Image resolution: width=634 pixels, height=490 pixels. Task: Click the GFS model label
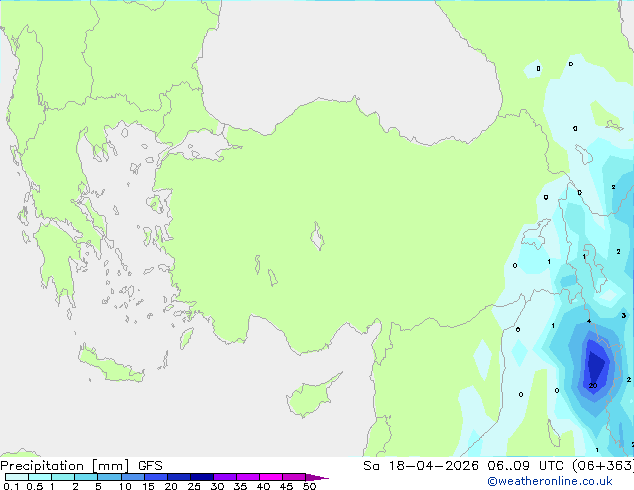pyautogui.click(x=150, y=465)
